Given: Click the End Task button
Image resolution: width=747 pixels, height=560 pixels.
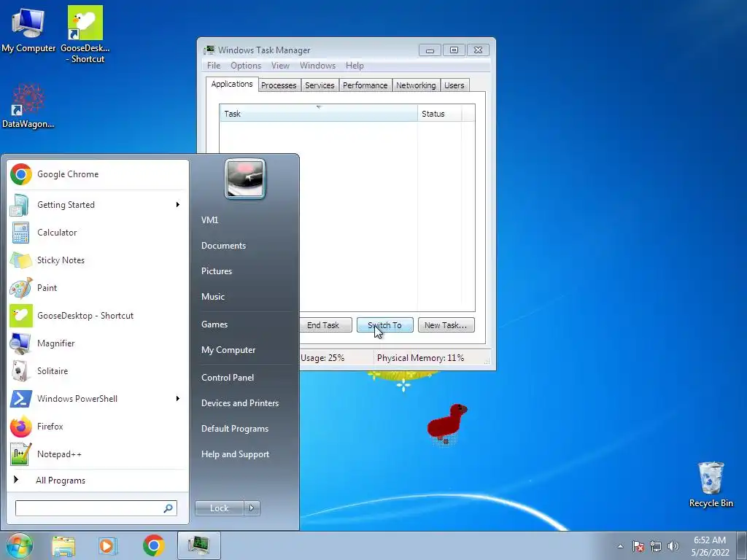Looking at the screenshot, I should tap(326, 325).
